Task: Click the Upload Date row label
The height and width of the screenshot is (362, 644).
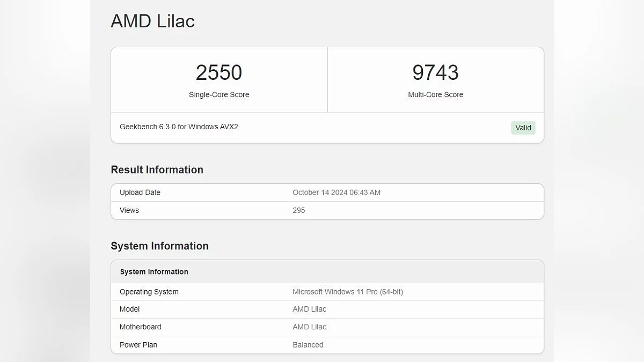Action: [x=140, y=193]
